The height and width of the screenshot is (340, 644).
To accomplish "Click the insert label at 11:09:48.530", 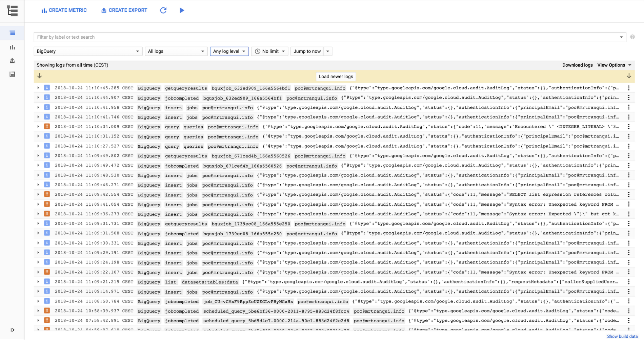I will point(173,175).
